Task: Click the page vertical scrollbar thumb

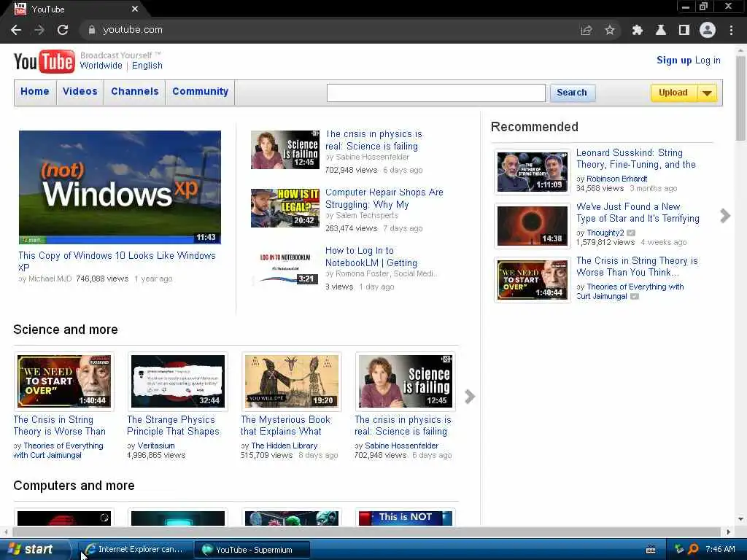Action: [x=740, y=98]
